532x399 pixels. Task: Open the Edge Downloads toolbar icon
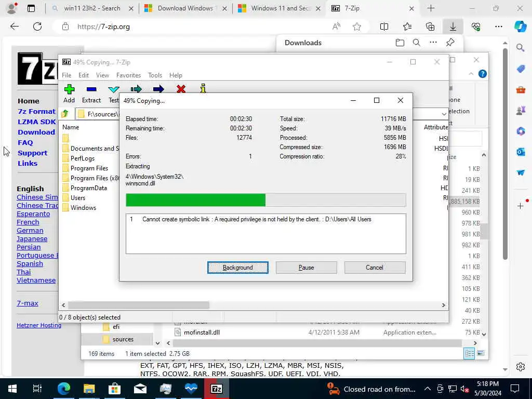pyautogui.click(x=453, y=26)
